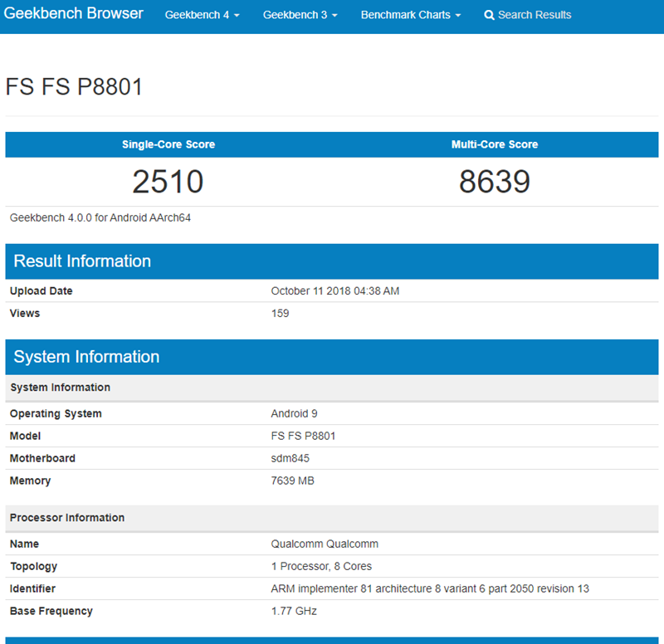Select the upload date October 11 2018

pos(335,291)
